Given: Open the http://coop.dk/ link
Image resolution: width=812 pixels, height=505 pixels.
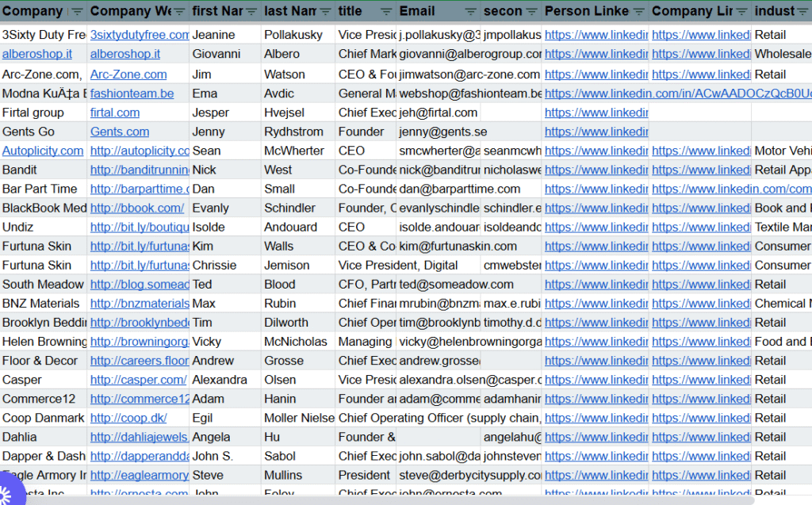Looking at the screenshot, I should pyautogui.click(x=128, y=418).
